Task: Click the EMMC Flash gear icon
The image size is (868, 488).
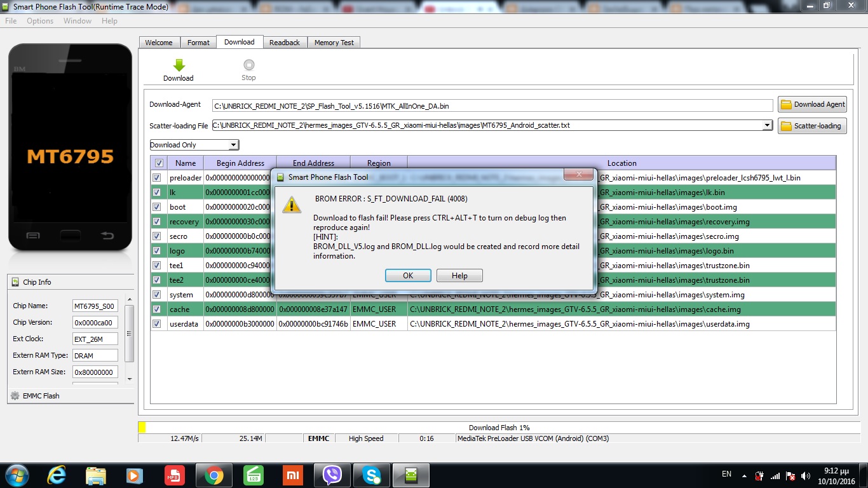Action: click(15, 396)
